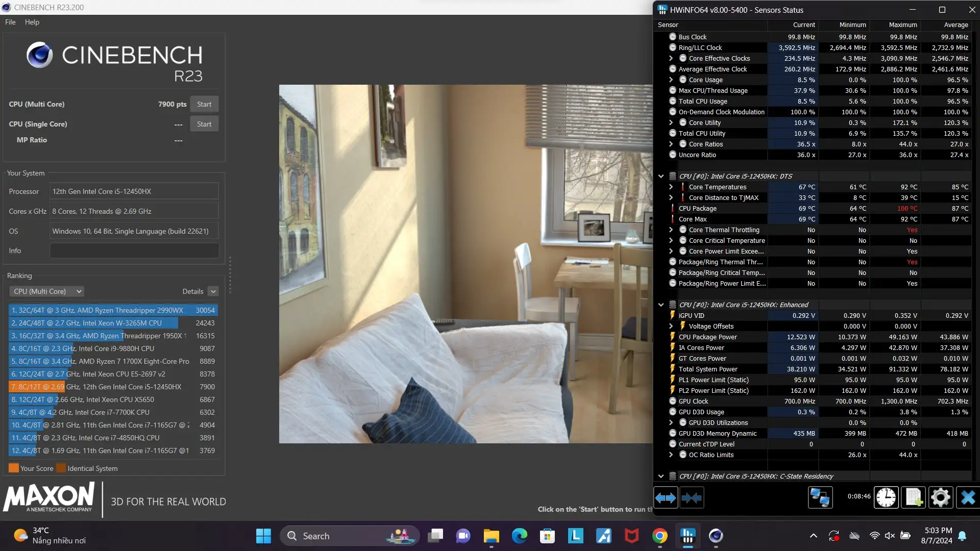The width and height of the screenshot is (980, 551).
Task: Collapse CPU DTS sensor group
Action: 661,176
